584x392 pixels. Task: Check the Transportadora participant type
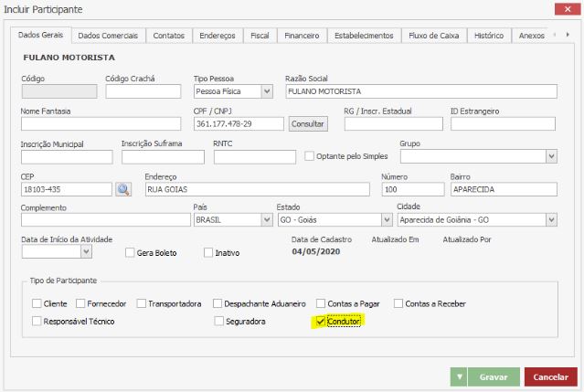point(141,303)
